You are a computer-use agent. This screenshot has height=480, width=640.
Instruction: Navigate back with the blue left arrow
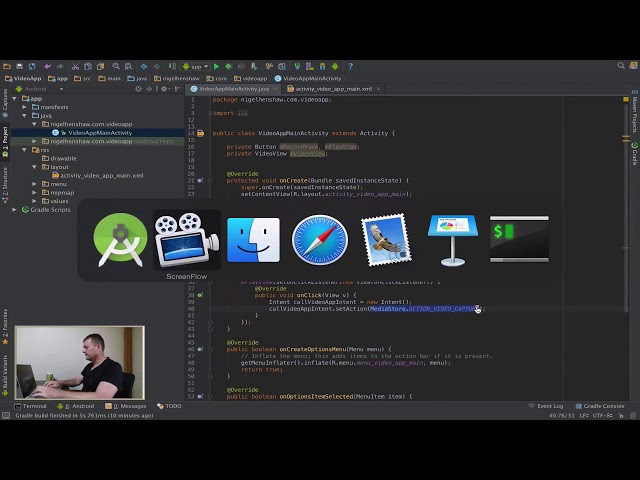click(144, 66)
